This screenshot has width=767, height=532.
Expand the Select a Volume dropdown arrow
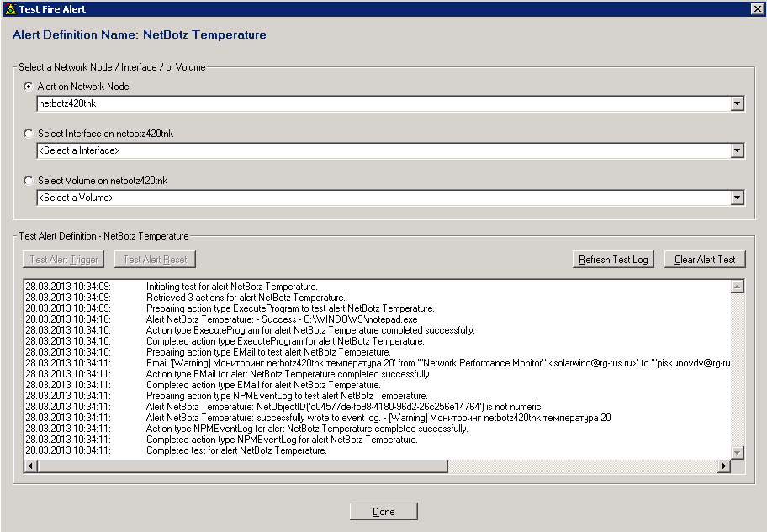coord(738,198)
